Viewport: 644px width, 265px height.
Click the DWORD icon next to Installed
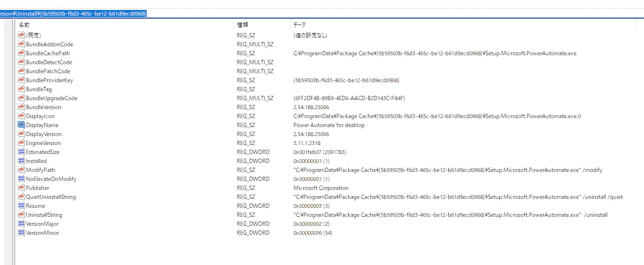pos(21,161)
